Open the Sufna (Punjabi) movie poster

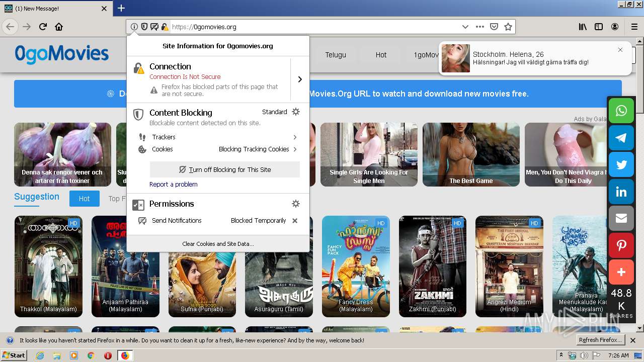pyautogui.click(x=202, y=284)
